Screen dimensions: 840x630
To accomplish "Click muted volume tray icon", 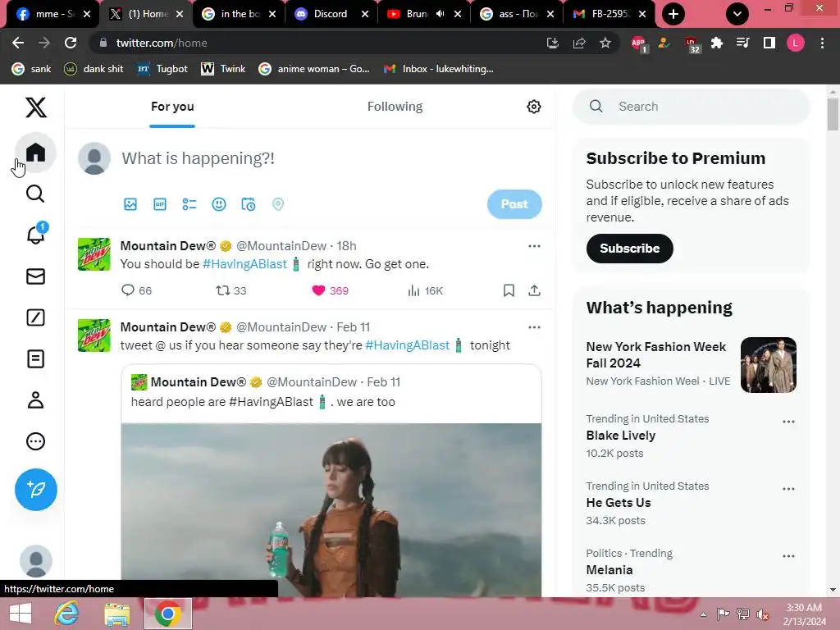I will [762, 614].
